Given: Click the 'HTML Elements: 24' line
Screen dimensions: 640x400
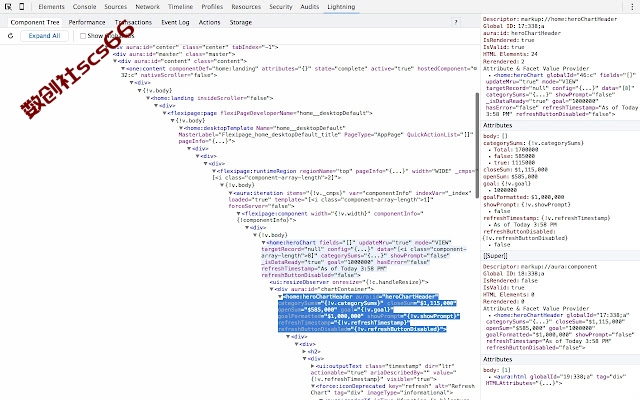Looking at the screenshot, I should [x=510, y=54].
